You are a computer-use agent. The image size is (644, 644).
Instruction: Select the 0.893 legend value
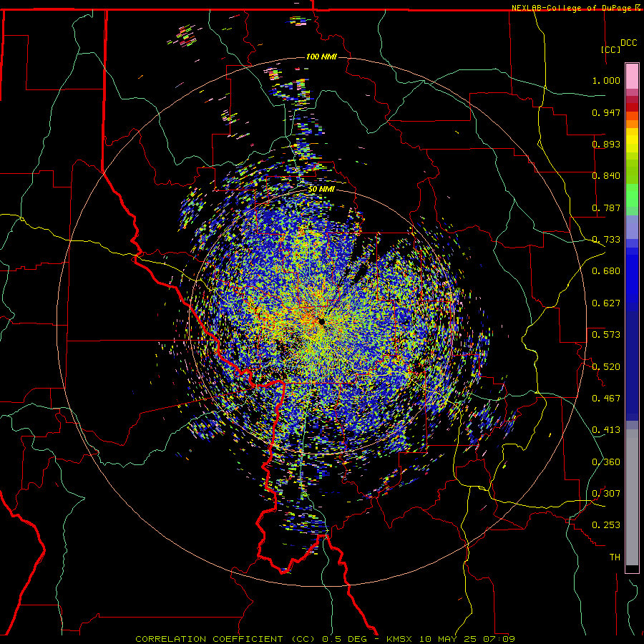click(606, 144)
